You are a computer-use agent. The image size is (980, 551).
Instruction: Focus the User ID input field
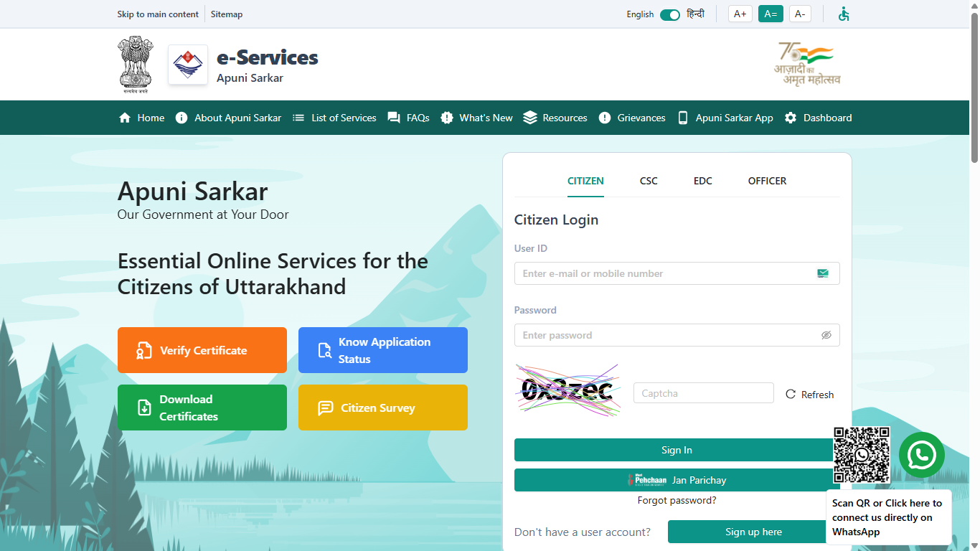(x=677, y=273)
